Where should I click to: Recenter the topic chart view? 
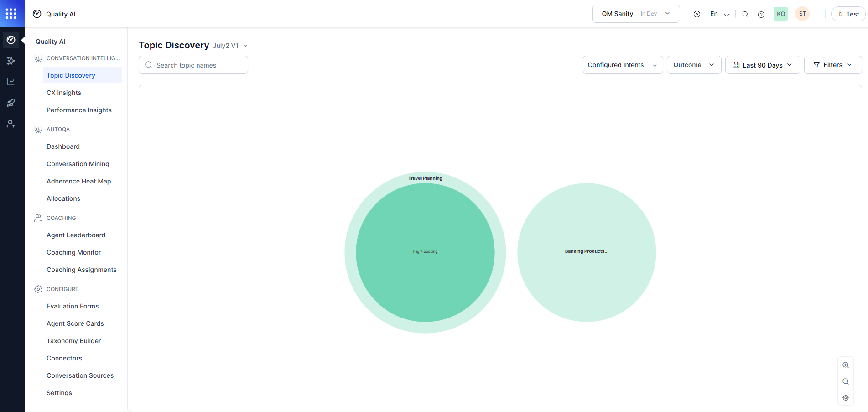pos(846,398)
